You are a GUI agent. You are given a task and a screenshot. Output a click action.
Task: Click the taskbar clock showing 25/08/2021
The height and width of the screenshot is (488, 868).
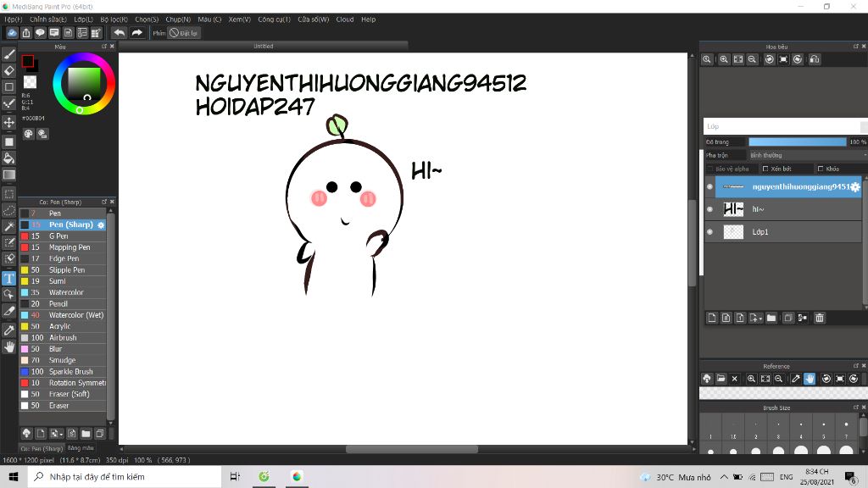coord(817,476)
